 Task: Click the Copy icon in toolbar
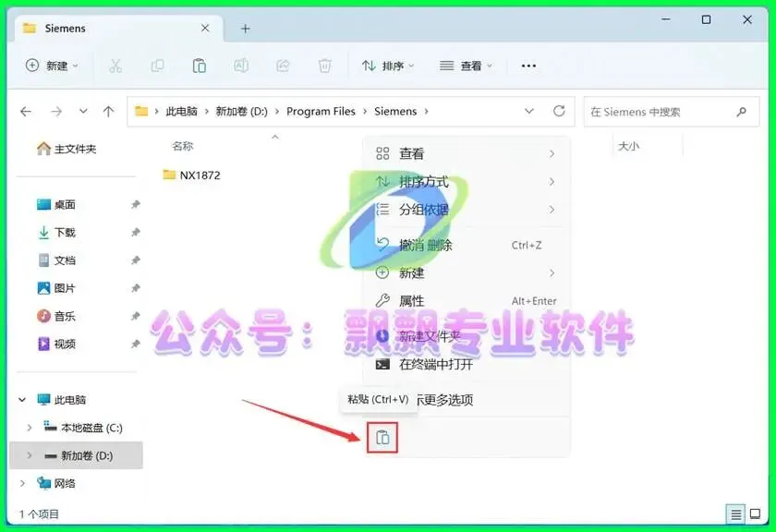tap(157, 66)
